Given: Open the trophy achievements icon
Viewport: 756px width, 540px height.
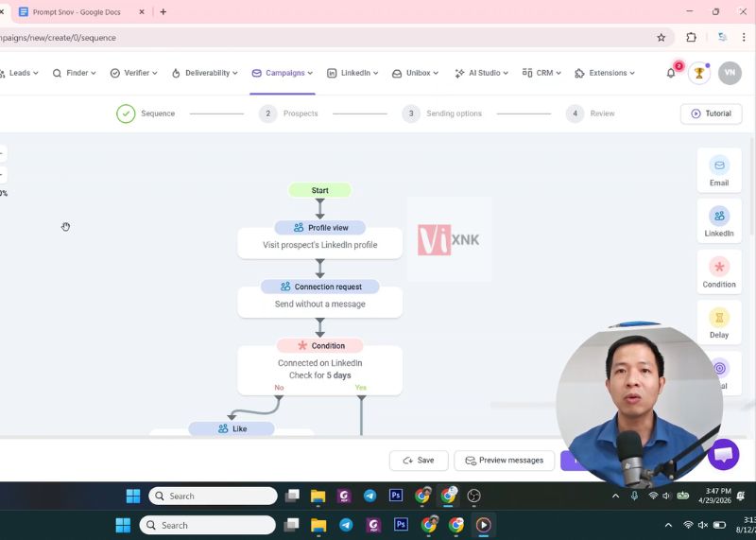Looking at the screenshot, I should [699, 73].
